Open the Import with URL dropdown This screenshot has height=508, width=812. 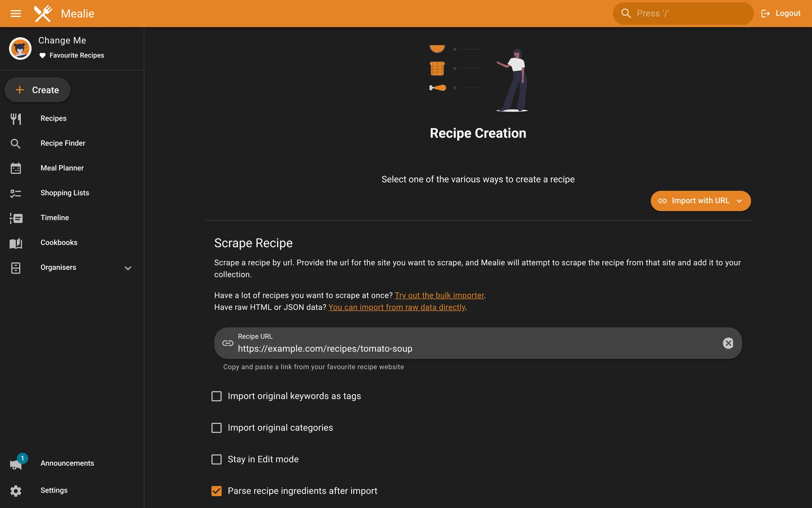pos(701,201)
